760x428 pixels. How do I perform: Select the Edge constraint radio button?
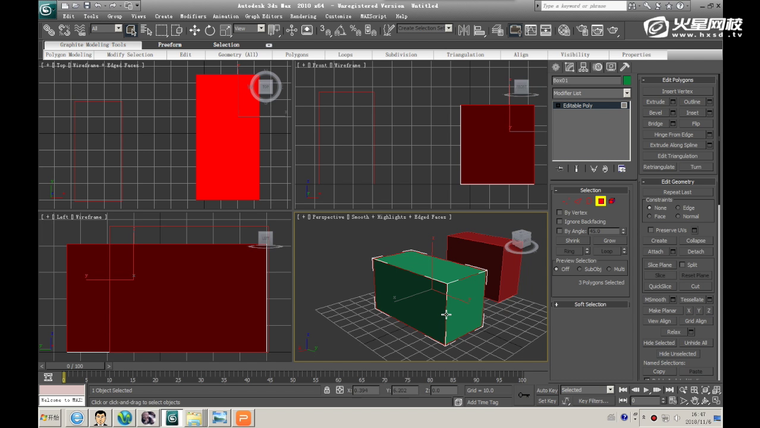click(679, 208)
